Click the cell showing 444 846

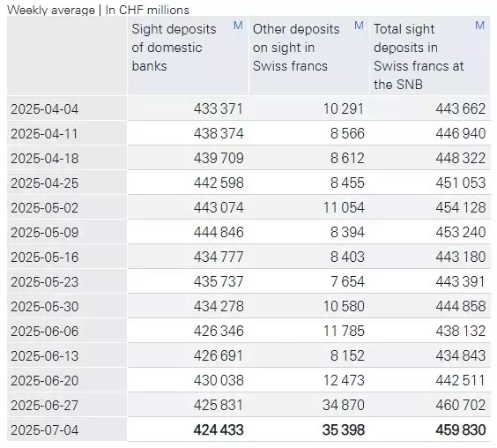219,232
